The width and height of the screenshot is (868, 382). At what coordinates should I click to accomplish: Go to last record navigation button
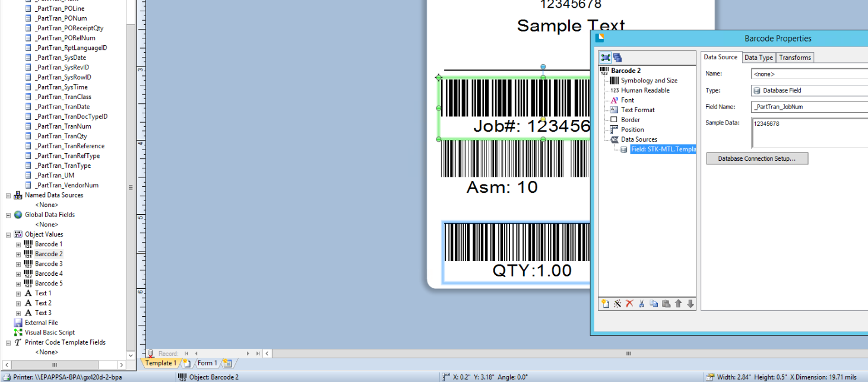pyautogui.click(x=258, y=354)
